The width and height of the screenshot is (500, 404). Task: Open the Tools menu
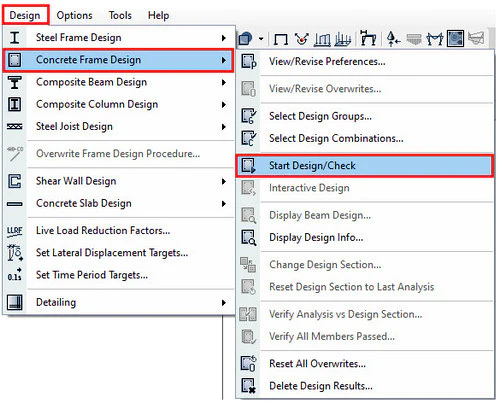point(120,15)
